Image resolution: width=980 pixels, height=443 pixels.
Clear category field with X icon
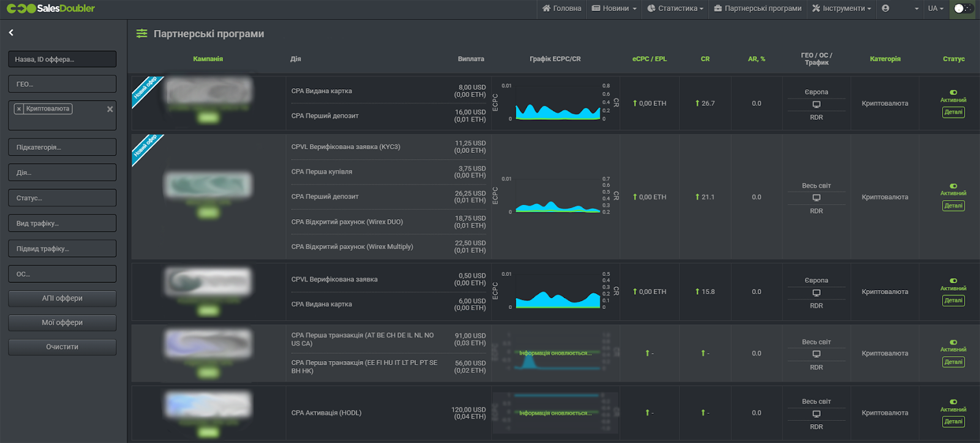pyautogui.click(x=110, y=109)
